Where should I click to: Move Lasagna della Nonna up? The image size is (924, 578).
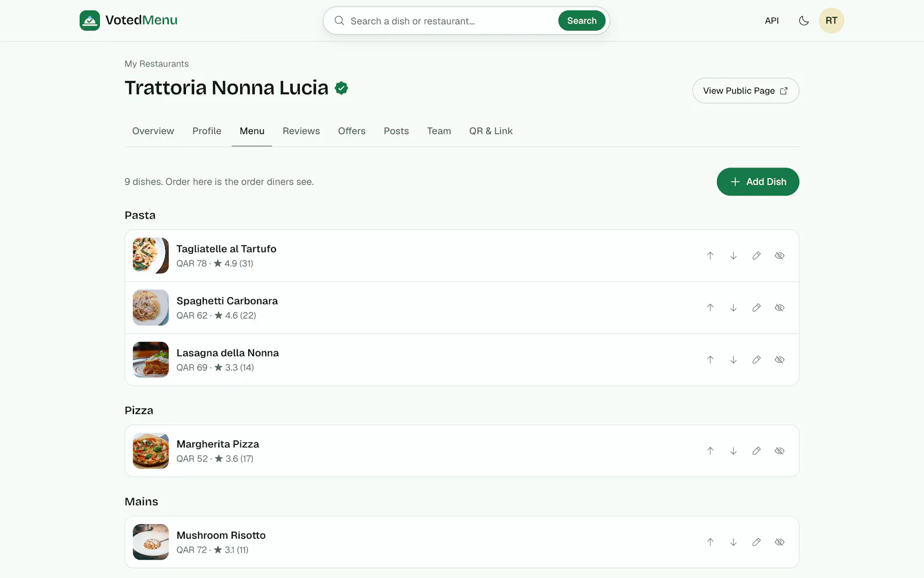(710, 360)
